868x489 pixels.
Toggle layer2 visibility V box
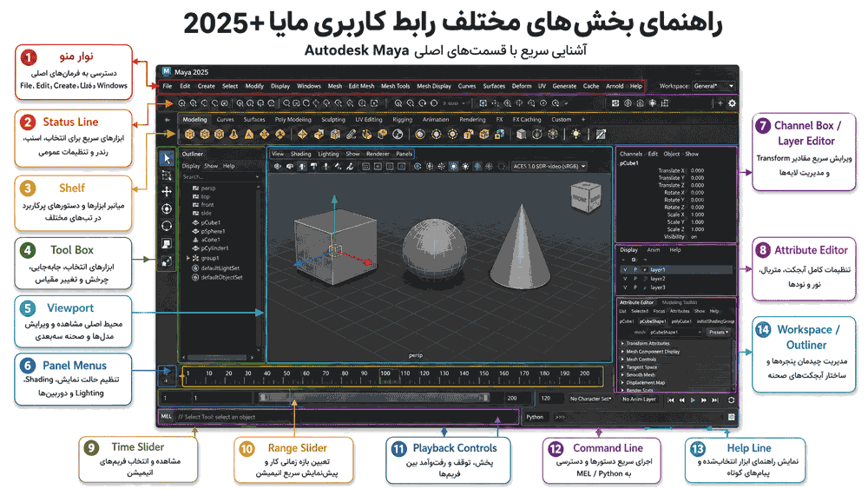pos(625,279)
